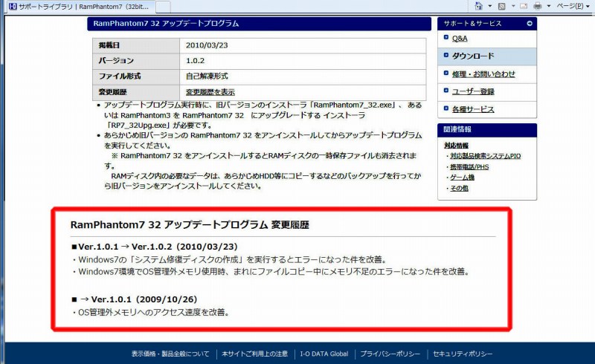Click the RSS feeds icon
This screenshot has width=595, height=364.
coord(502,6)
